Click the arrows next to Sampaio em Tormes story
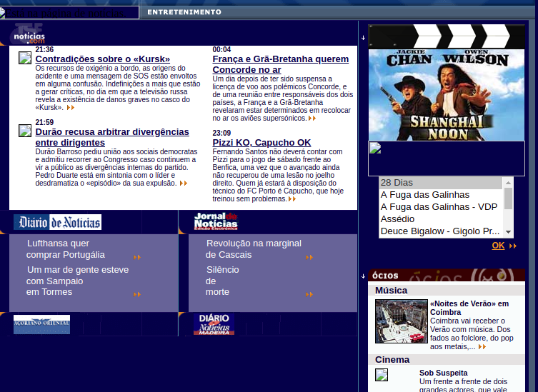 [137, 294]
